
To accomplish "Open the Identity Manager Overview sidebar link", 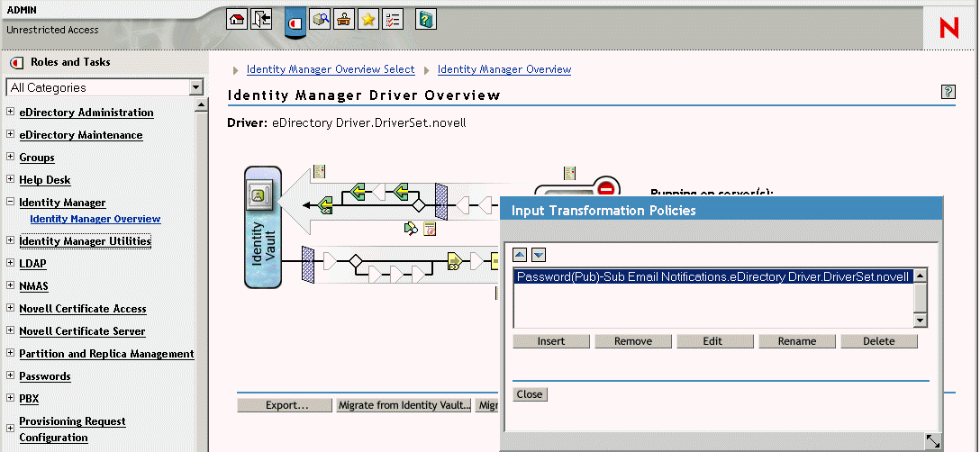I will click(x=95, y=219).
